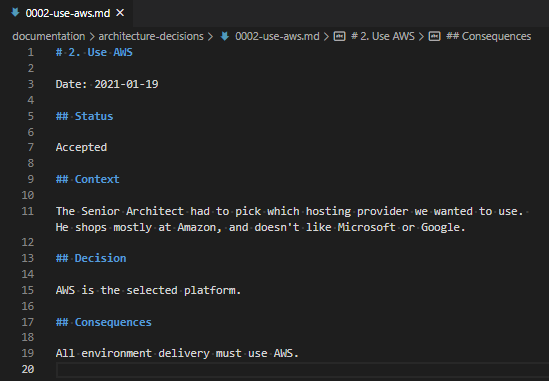Open the '# 2. Use AWS' breadcrumb symbol
549x381 pixels.
point(383,36)
